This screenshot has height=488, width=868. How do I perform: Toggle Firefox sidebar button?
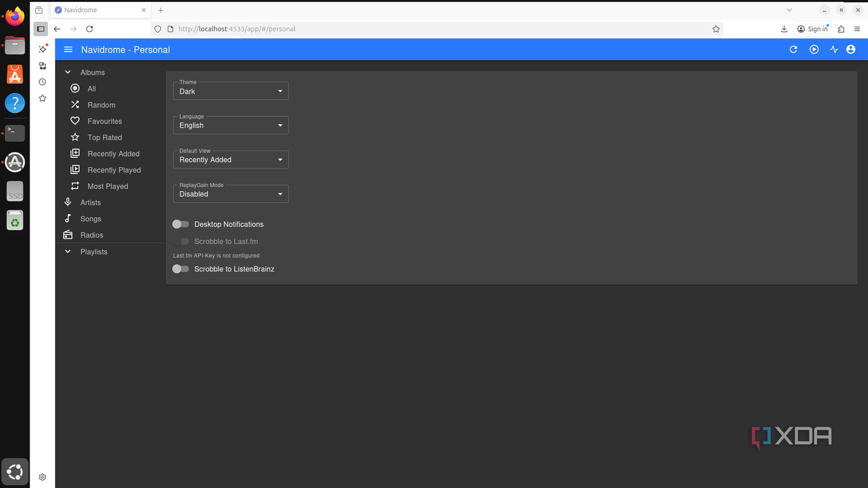coord(41,29)
